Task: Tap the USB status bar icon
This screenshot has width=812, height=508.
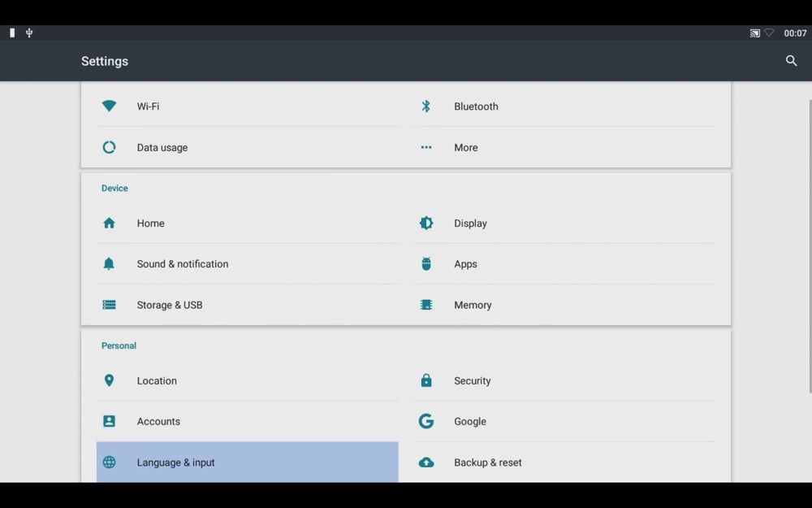Action: [29, 33]
